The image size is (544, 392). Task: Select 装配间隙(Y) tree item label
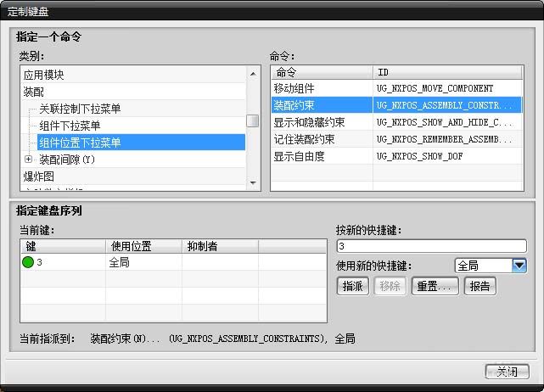tap(67, 160)
